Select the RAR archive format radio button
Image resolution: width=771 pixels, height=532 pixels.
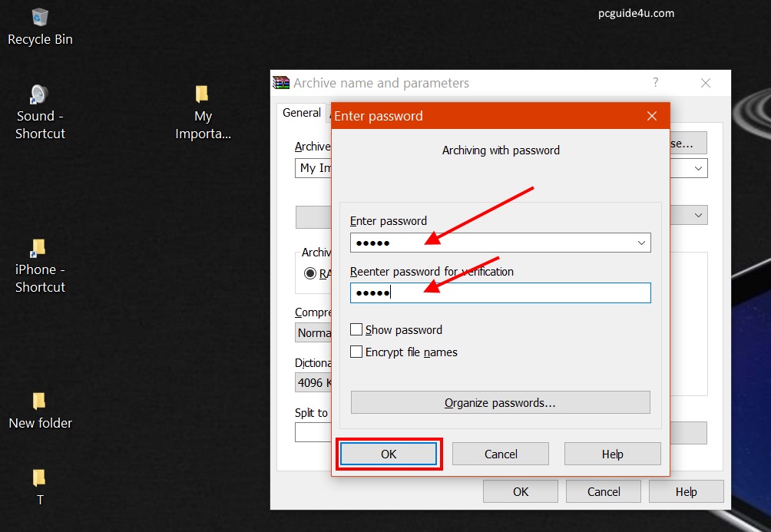310,273
